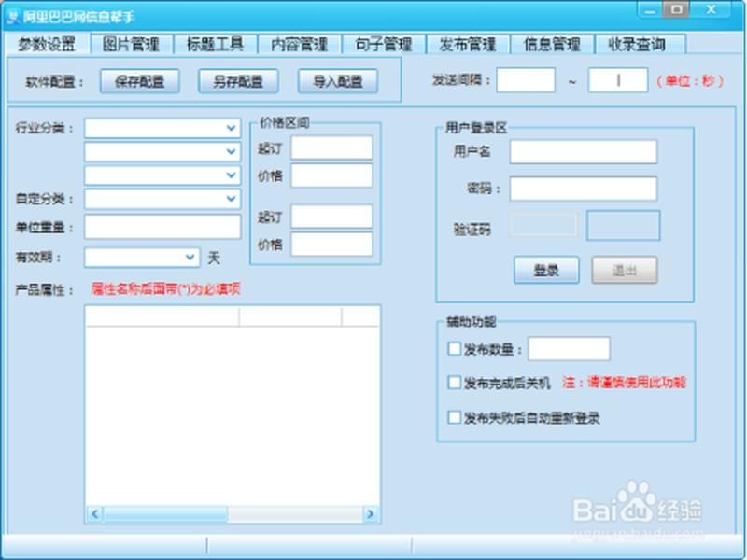
Task: Focus the 单位重量 input field
Action: (162, 227)
